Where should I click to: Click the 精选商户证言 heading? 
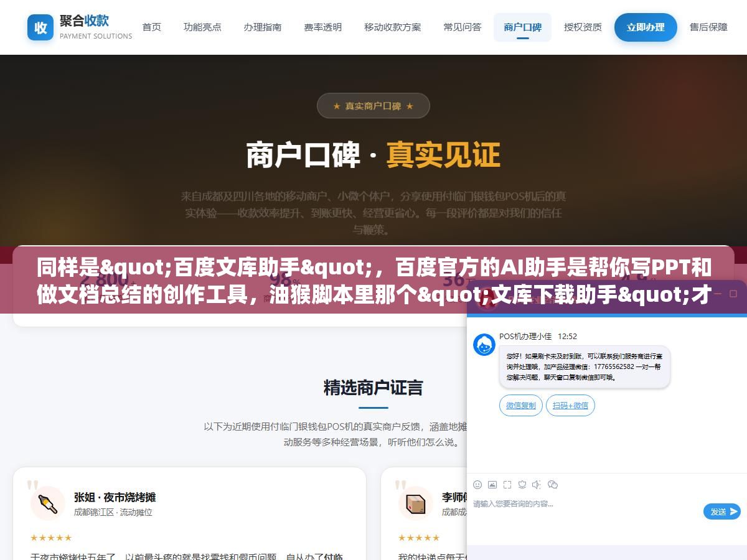374,388
